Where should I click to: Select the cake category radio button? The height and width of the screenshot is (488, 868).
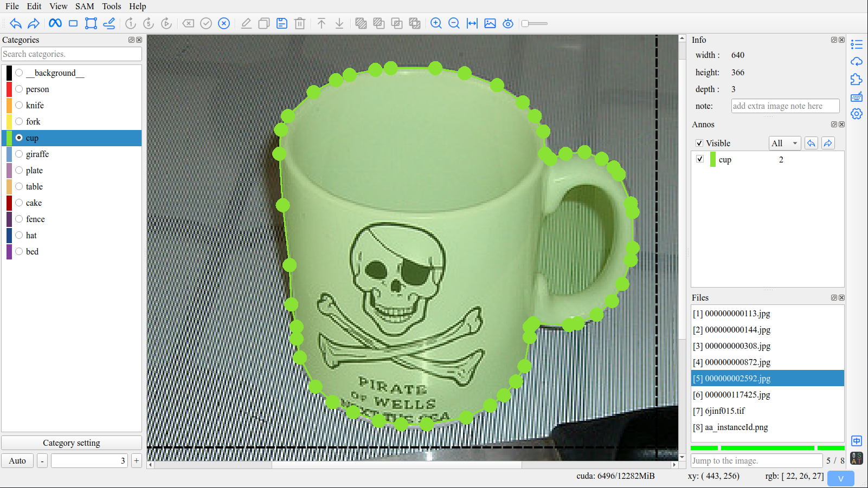pos(19,203)
